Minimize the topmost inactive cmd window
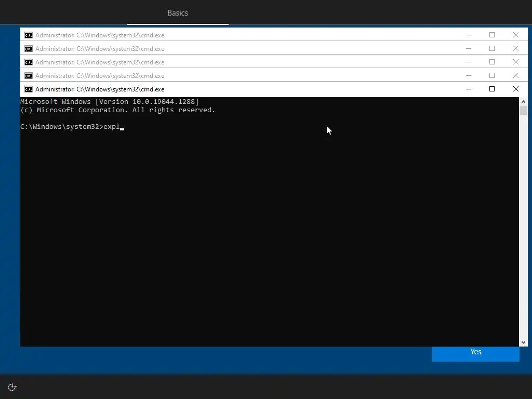 (469, 35)
